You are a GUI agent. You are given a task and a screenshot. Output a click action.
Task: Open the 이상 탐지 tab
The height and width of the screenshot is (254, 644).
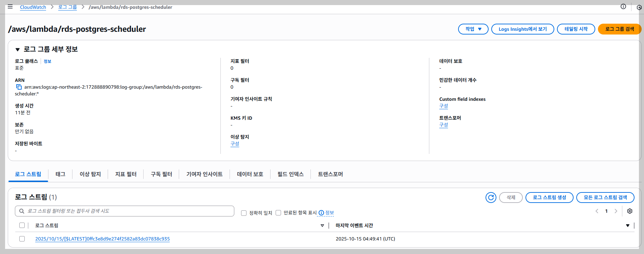pyautogui.click(x=90, y=174)
